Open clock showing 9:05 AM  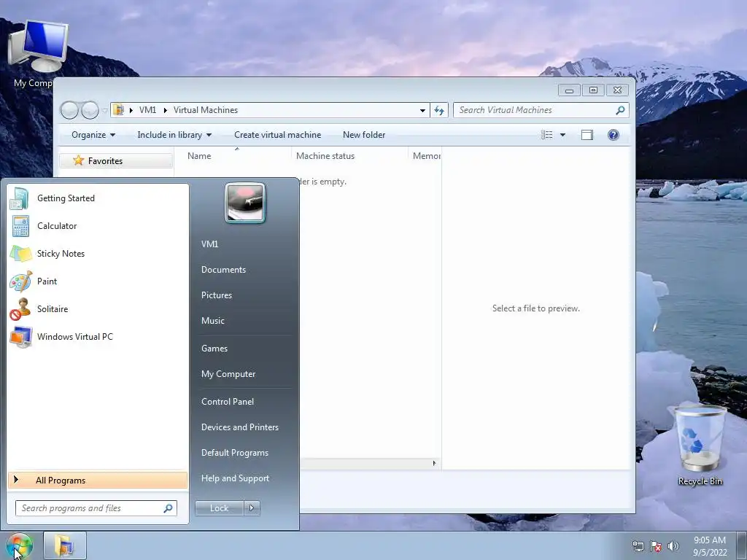tap(710, 546)
